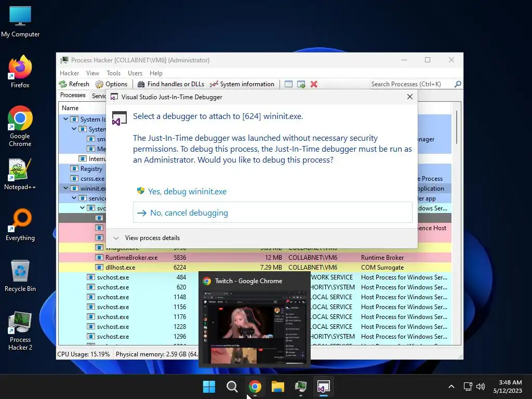Image resolution: width=532 pixels, height=399 pixels.
Task: Open Process Hacker 2 desktop shortcut
Action: click(20, 331)
